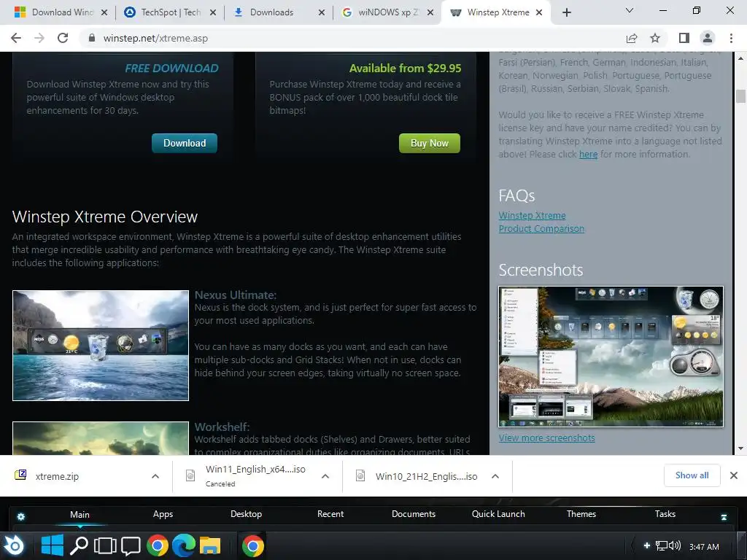
Task: Open the Chat taskbar icon
Action: tap(131, 545)
